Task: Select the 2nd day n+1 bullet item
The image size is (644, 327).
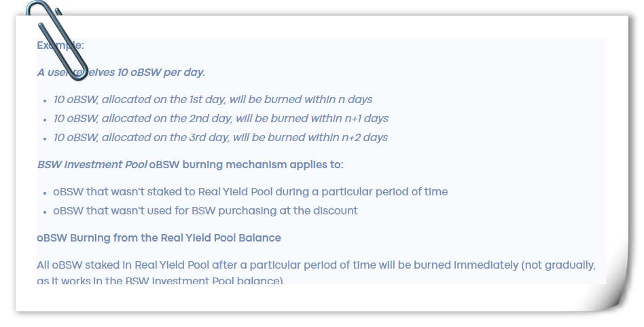Action: click(221, 119)
